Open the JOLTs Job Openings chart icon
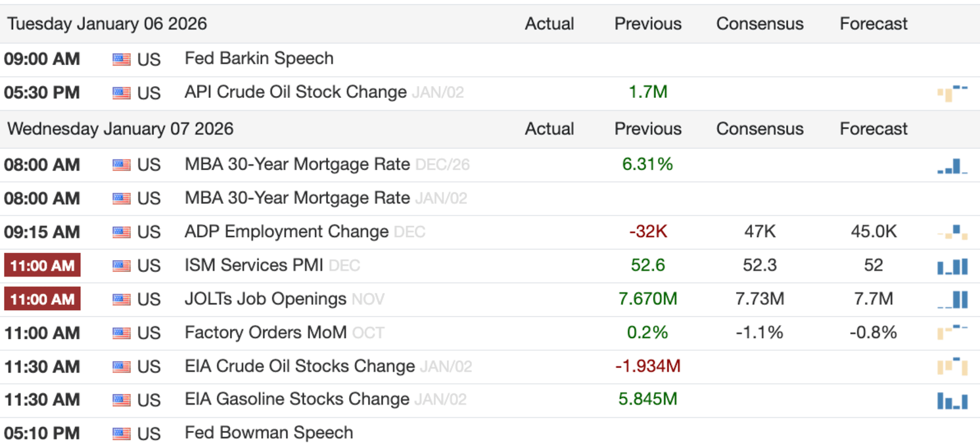This screenshot has height=444, width=980. (952, 300)
